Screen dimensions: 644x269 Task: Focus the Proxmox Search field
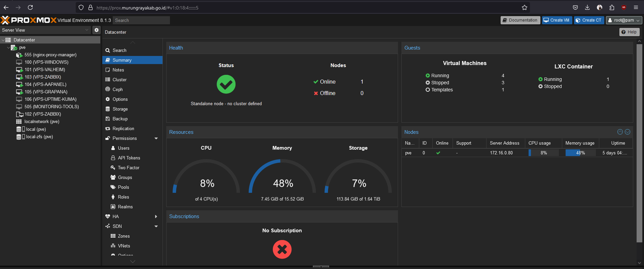coord(141,20)
